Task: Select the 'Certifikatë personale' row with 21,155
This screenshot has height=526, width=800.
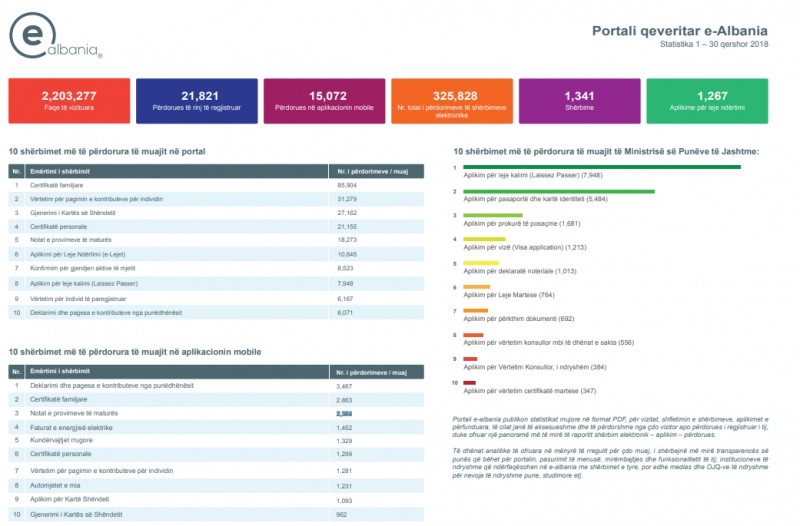Action: [x=216, y=227]
